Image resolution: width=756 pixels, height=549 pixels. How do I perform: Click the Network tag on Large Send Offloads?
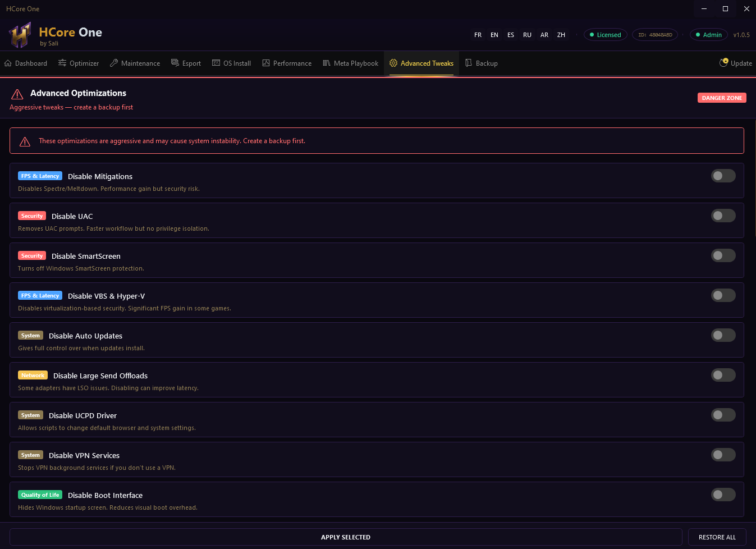click(x=33, y=376)
